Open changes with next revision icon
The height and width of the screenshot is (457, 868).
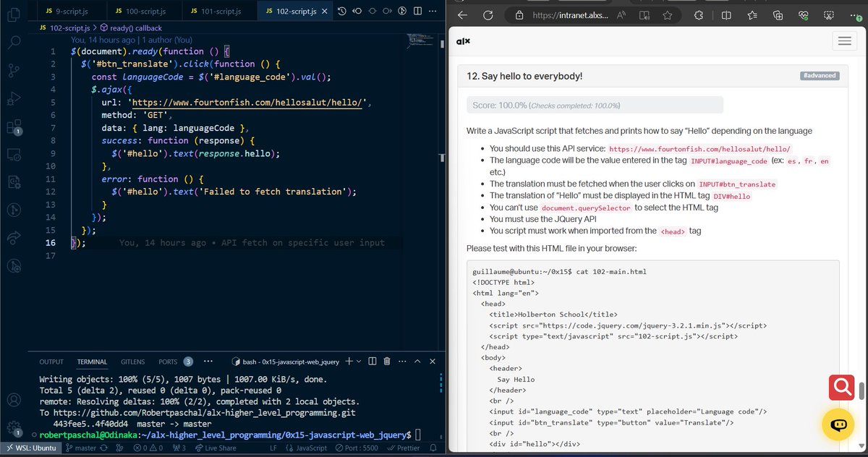[x=388, y=11]
